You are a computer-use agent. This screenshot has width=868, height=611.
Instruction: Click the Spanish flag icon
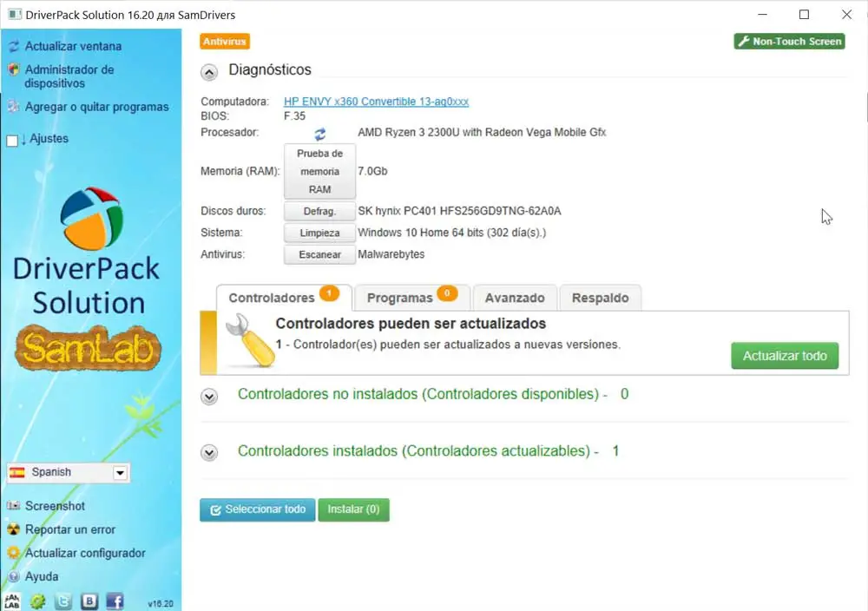click(17, 473)
